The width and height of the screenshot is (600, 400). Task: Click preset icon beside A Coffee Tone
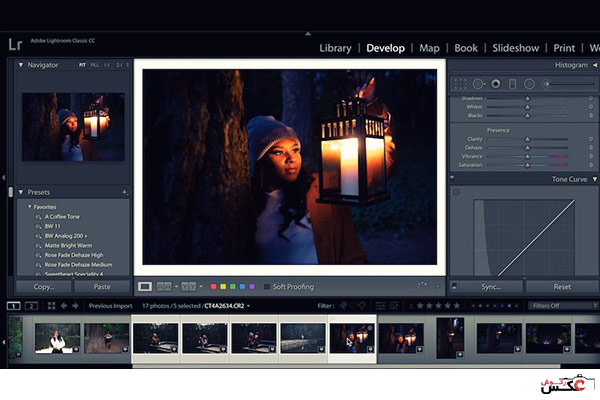click(38, 217)
